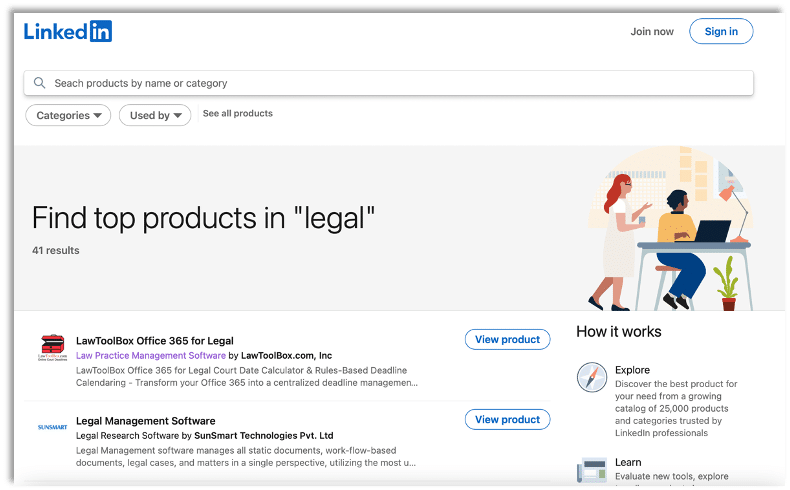This screenshot has height=490, width=790.
Task: Open Legal Management Software title
Action: point(146,421)
